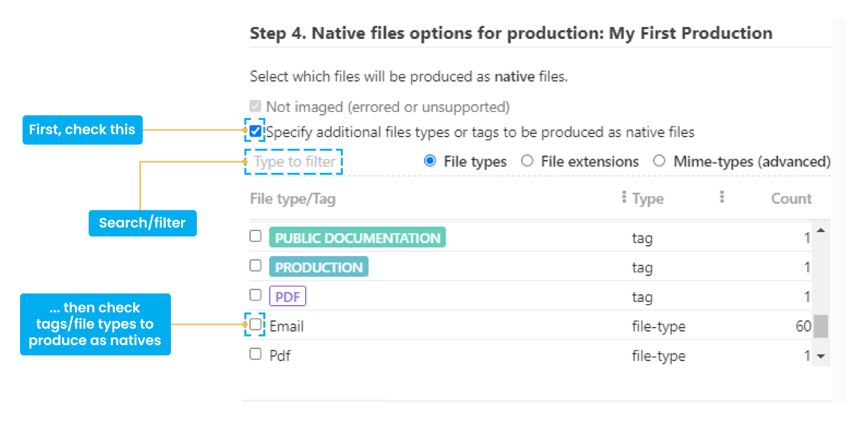Check the PRODUCTION tag row

point(255,265)
